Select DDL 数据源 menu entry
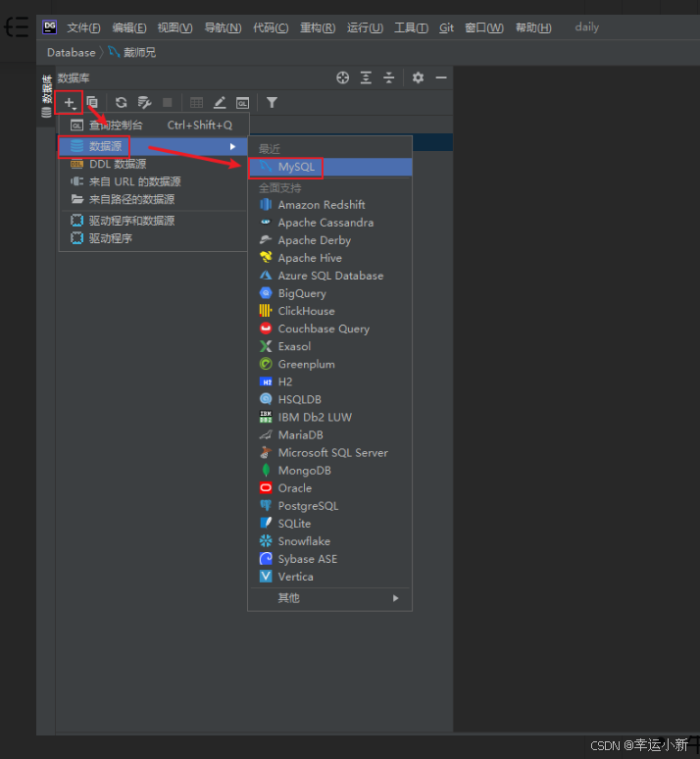The height and width of the screenshot is (759, 700). coord(154,164)
